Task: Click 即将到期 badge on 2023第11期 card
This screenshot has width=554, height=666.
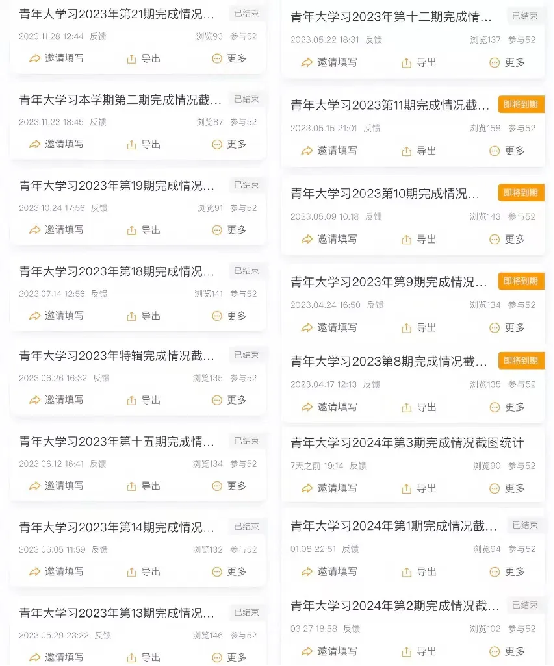Action: (521, 104)
